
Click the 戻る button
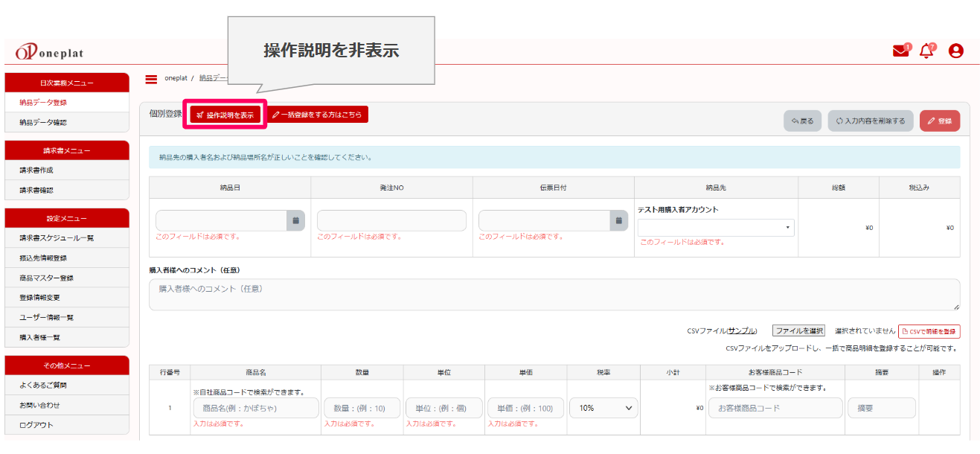801,121
